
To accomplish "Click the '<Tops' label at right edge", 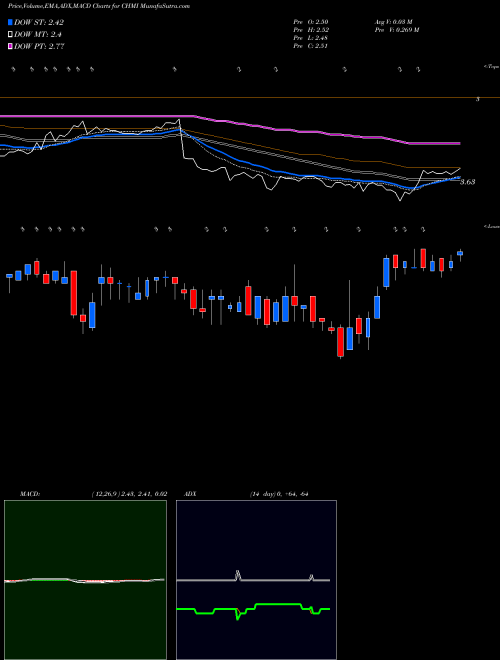I will coord(491,67).
